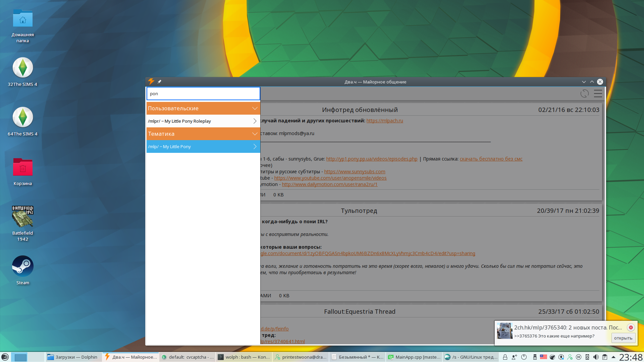
Task: Open the volume speaker tray icon
Action: (x=596, y=357)
